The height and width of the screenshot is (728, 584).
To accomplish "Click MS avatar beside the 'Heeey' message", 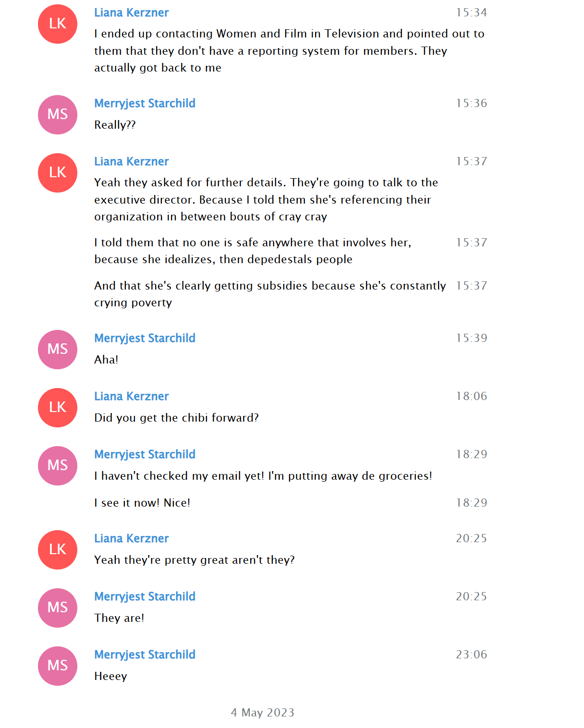I will point(58,666).
